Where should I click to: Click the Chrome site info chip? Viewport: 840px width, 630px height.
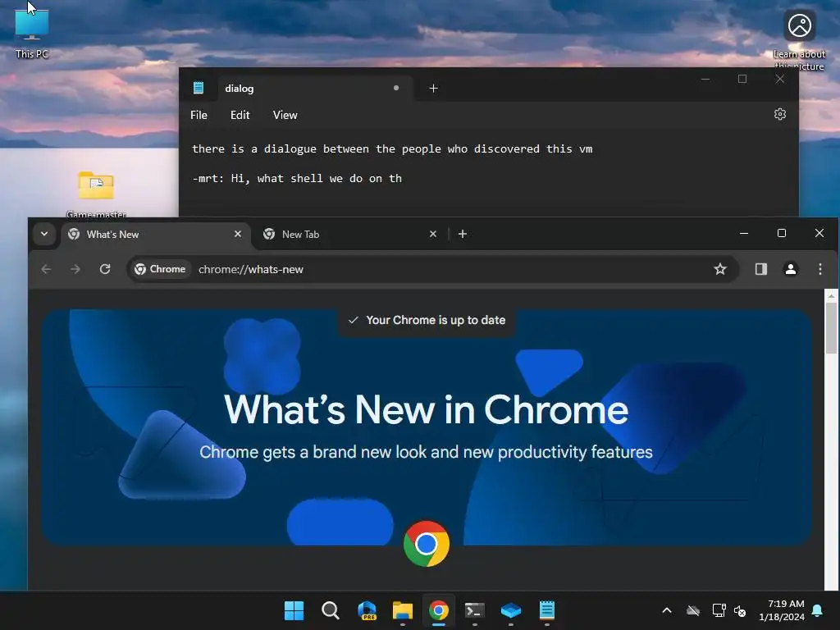pyautogui.click(x=160, y=269)
